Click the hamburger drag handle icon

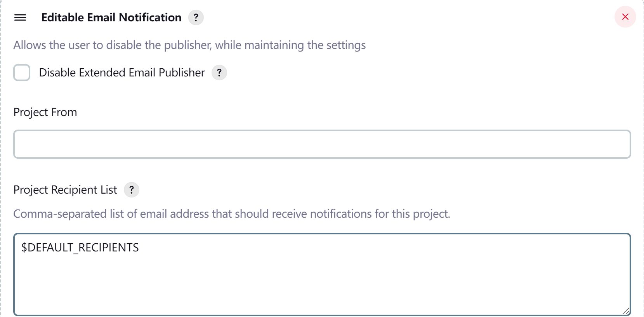(x=20, y=17)
